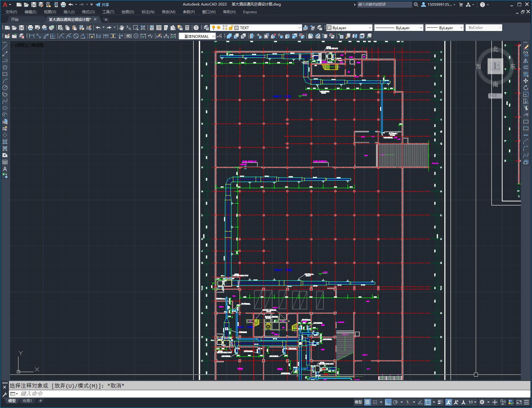
Task: Switch to the 布局1 layout tab
Action: coord(27,401)
